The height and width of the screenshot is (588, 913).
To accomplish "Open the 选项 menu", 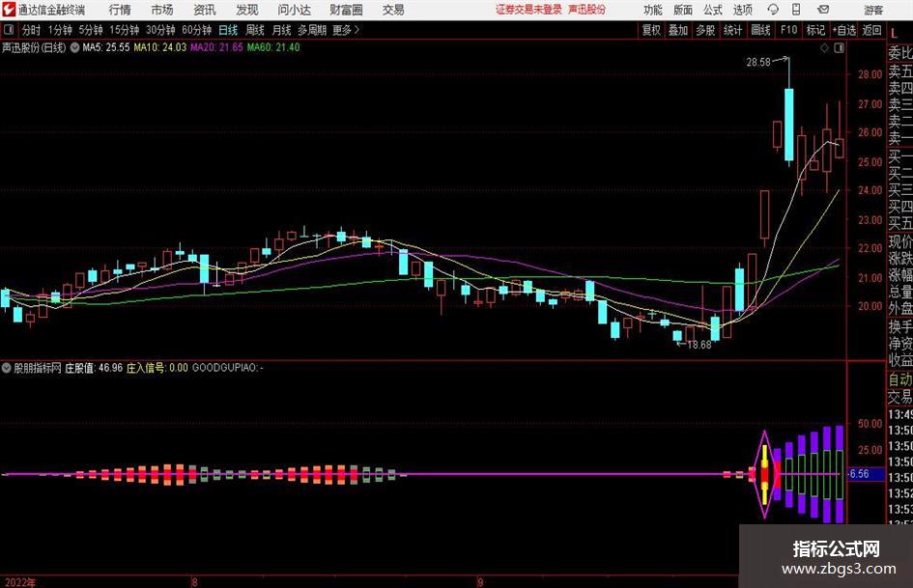I will pyautogui.click(x=742, y=10).
